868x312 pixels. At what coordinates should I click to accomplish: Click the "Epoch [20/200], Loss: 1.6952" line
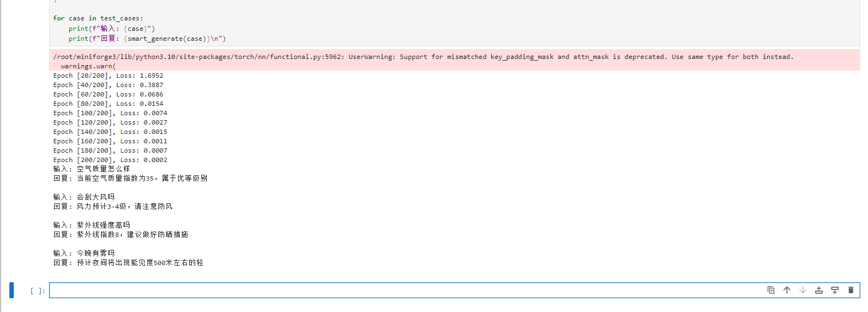click(108, 76)
